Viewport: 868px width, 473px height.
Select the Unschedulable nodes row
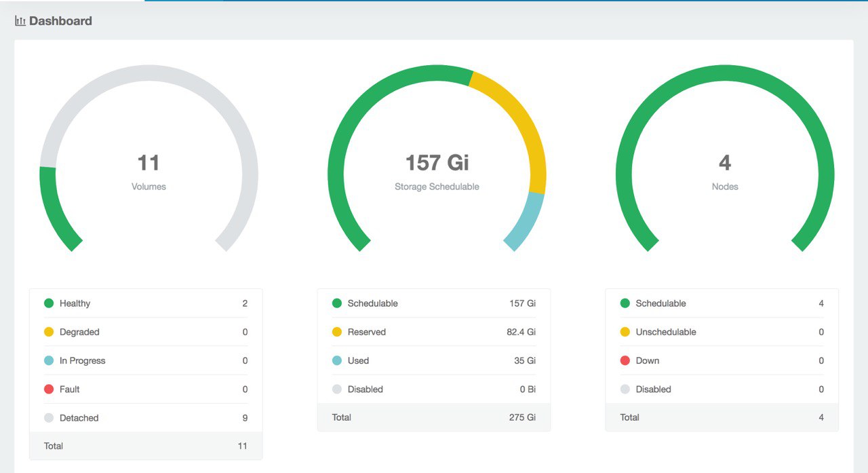coord(722,332)
